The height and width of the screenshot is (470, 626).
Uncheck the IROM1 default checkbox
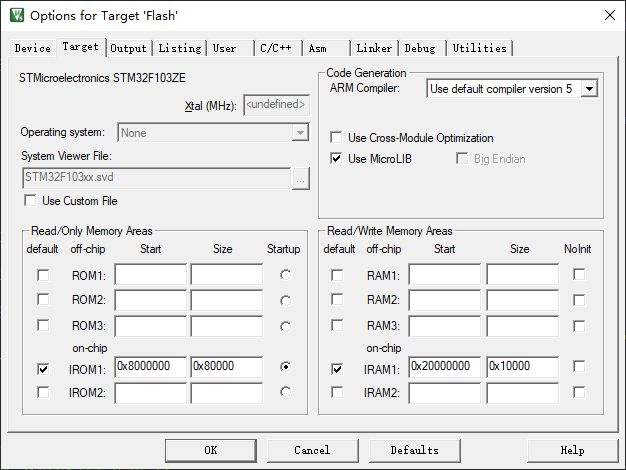[43, 369]
